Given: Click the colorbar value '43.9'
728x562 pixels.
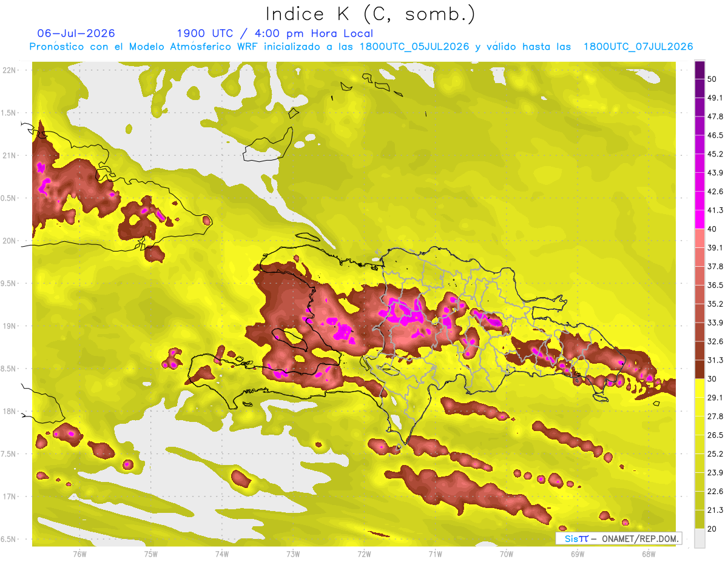Looking at the screenshot, I should [715, 173].
